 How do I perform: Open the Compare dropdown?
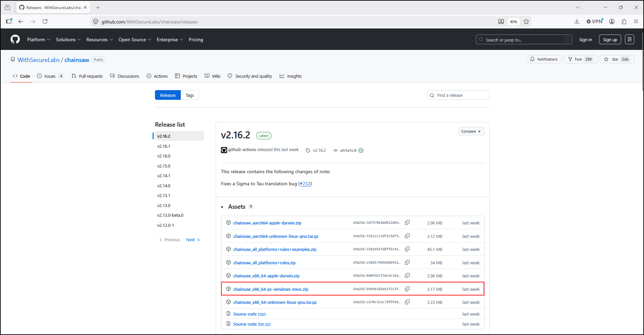(471, 131)
